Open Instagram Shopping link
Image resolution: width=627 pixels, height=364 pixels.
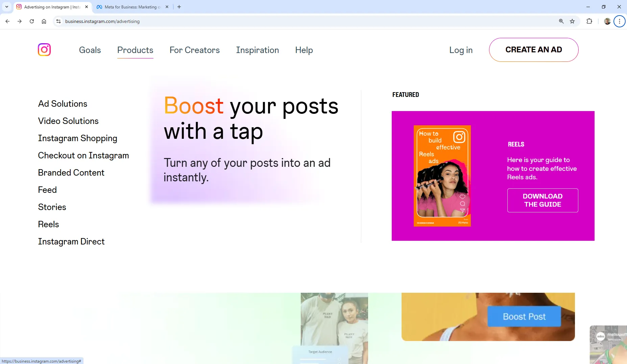coord(78,138)
